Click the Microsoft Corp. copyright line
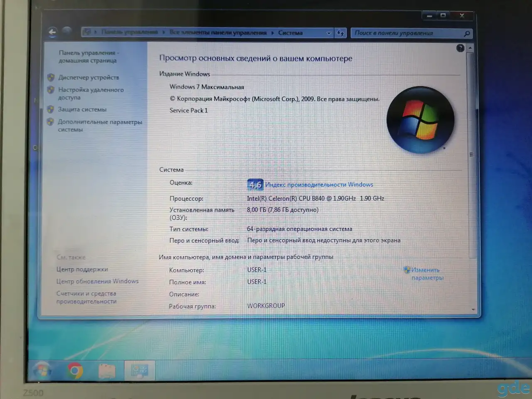 click(x=274, y=99)
